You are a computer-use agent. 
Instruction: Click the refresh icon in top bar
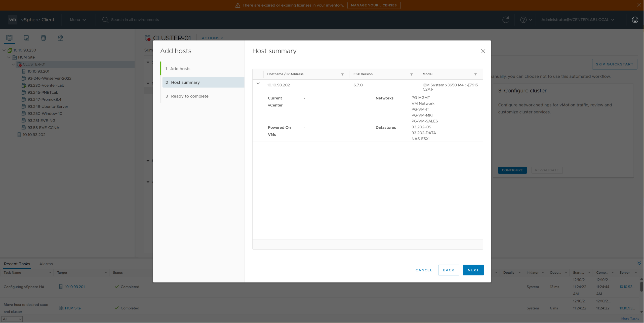pyautogui.click(x=505, y=20)
